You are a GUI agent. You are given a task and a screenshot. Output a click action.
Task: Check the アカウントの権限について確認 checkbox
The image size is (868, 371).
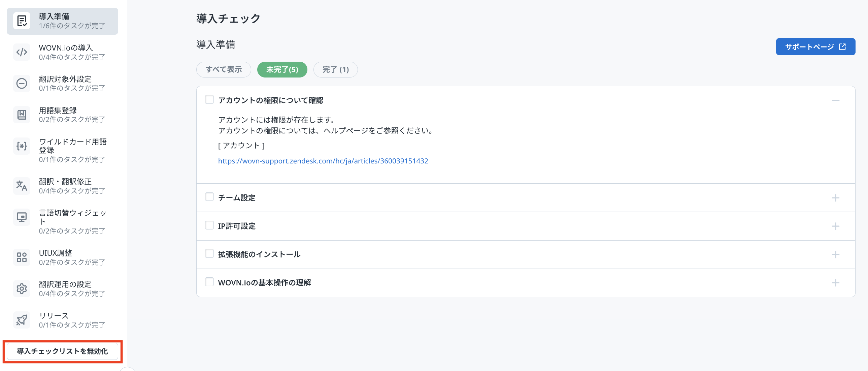(209, 99)
